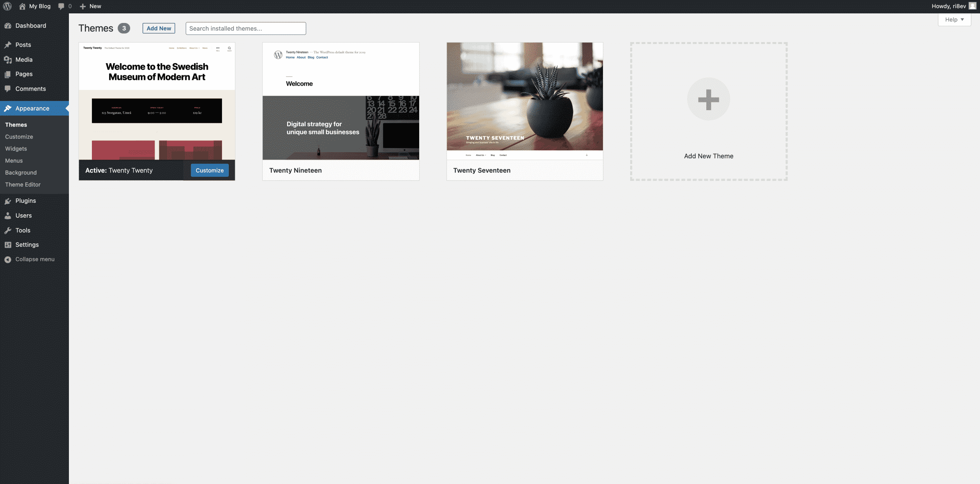Click the Dashboard gauge icon

tap(8, 26)
